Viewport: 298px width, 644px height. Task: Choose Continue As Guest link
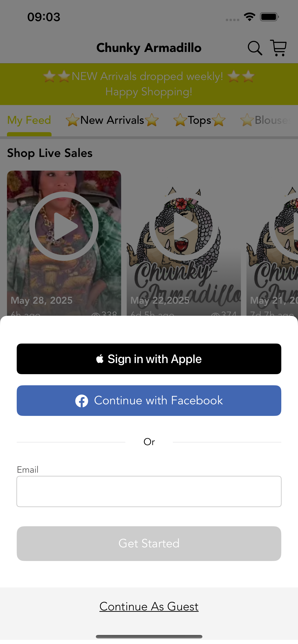pyautogui.click(x=149, y=606)
